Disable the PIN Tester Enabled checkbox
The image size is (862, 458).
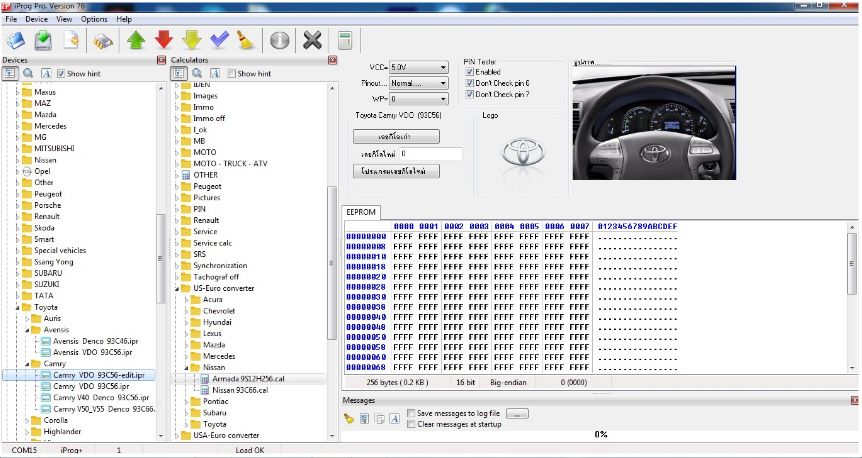pos(470,72)
